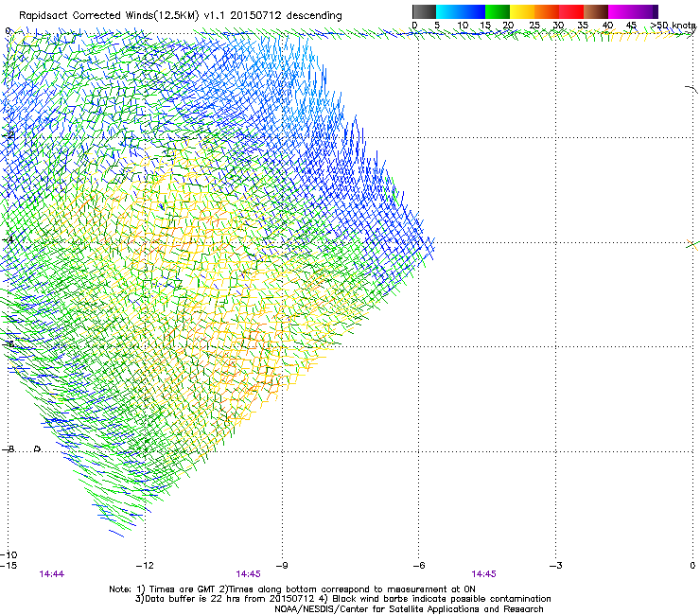Image resolution: width=700 pixels, height=615 pixels.
Task: Click the note 'Data buffer is 22 hrs'
Action: pyautogui.click(x=191, y=599)
